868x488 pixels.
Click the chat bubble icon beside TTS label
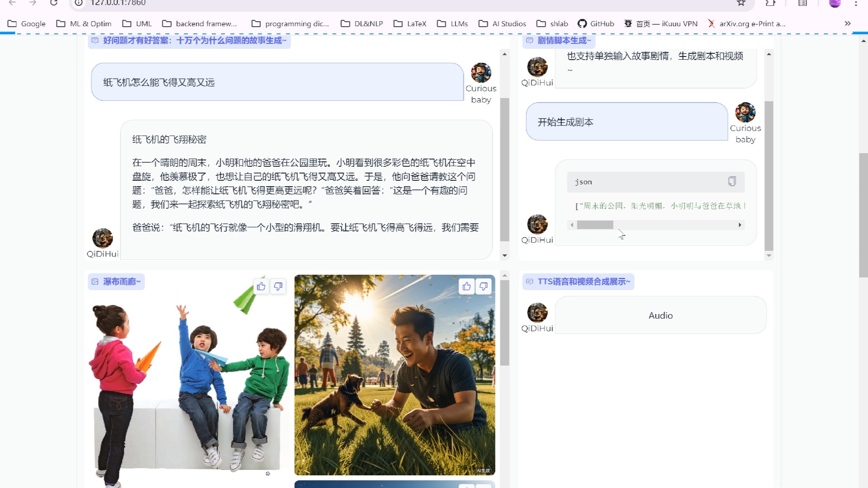coord(529,282)
